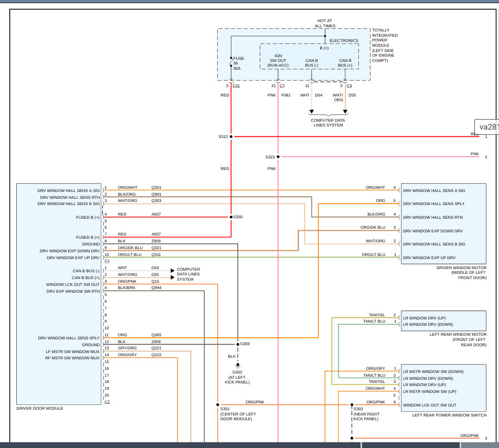Click 'LR MSTR WINDOW SW (DOWN)' pin label
Image resolution: width=499 pixels, height=448 pixels.
coord(433,371)
